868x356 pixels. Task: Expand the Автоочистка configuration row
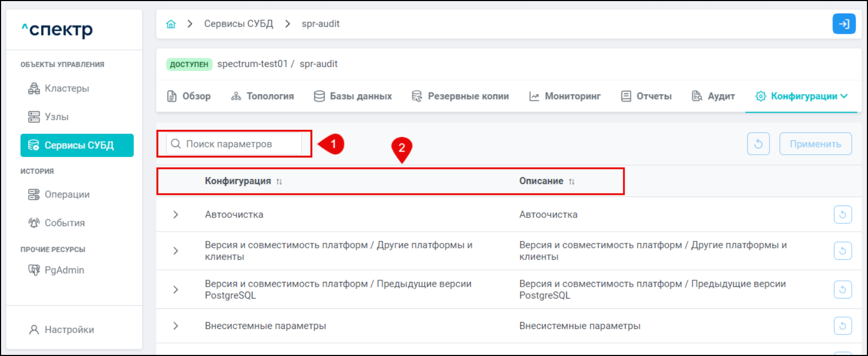176,215
